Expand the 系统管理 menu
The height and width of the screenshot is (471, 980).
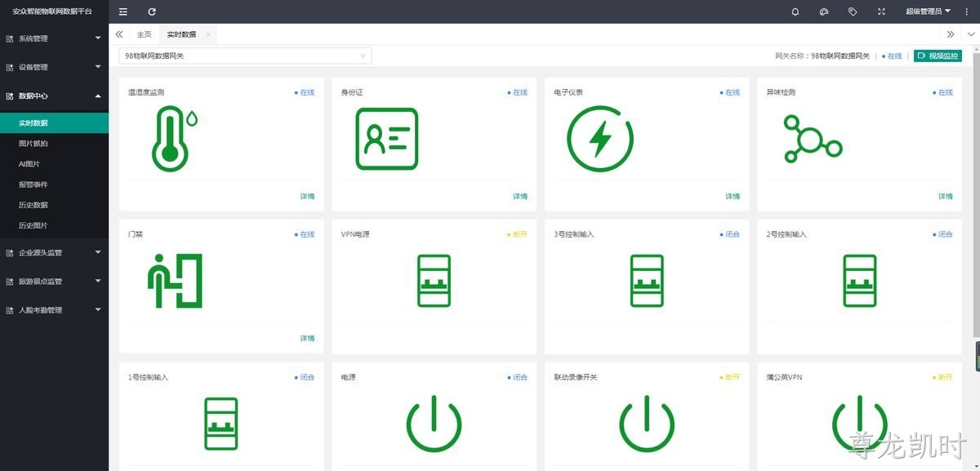pyautogui.click(x=54, y=38)
